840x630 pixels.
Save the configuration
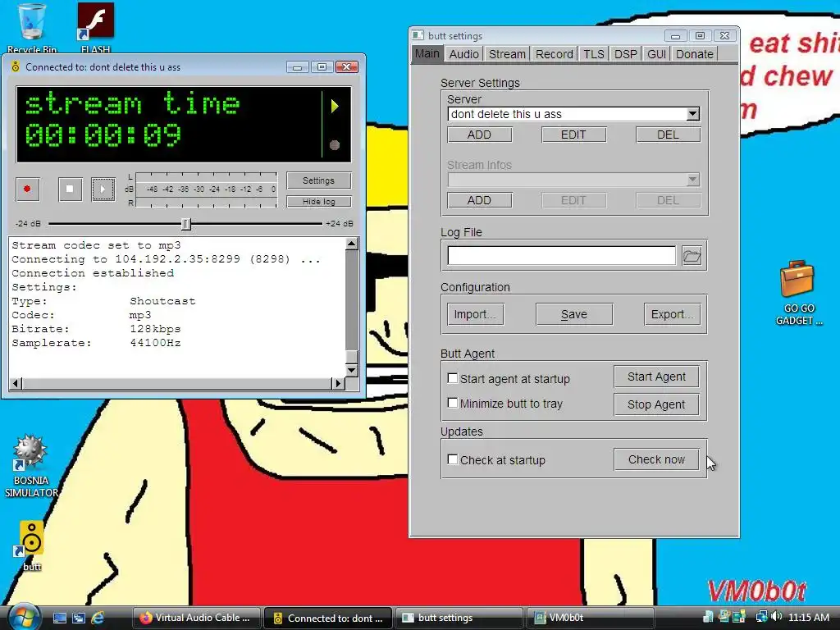[x=574, y=314]
